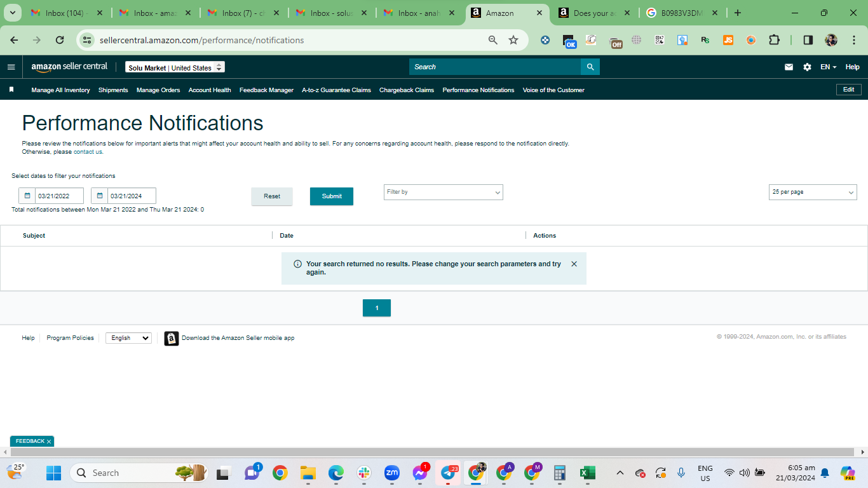Click the Reset button
The height and width of the screenshot is (488, 868).
[x=272, y=196]
